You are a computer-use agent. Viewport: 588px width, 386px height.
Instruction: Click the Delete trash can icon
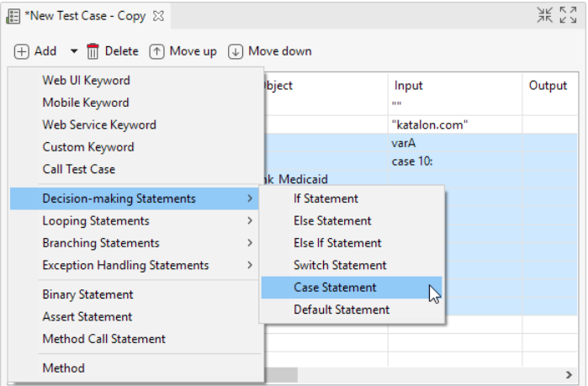[93, 51]
